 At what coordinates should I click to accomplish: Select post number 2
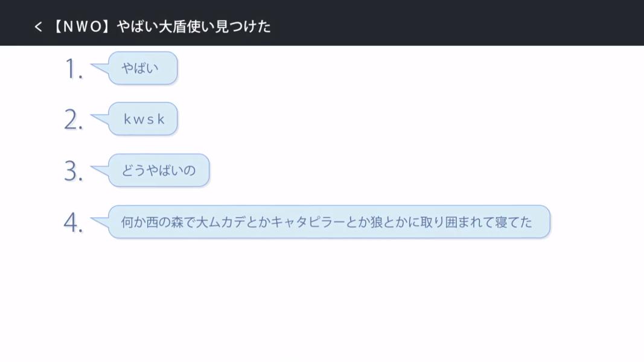[74, 120]
